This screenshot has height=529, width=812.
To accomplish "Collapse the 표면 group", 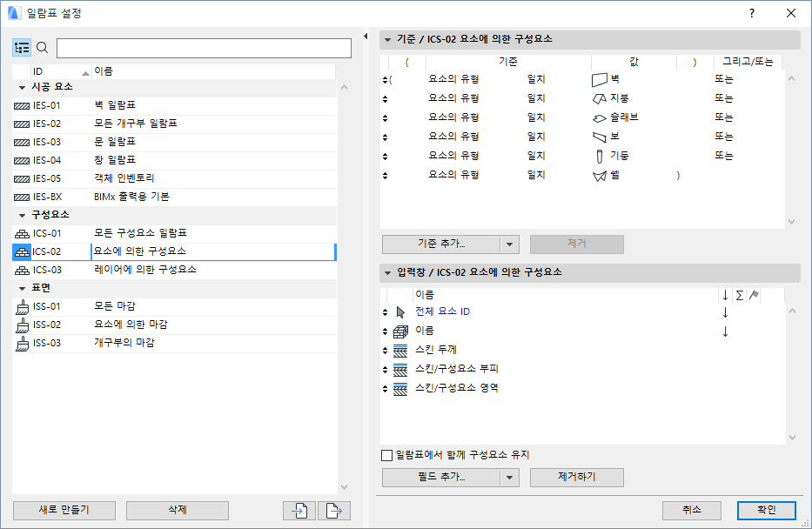I will tap(22, 288).
